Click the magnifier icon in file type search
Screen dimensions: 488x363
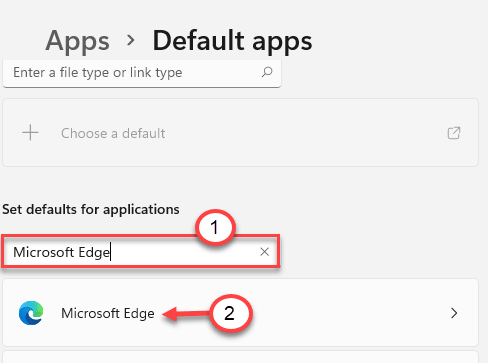(267, 72)
